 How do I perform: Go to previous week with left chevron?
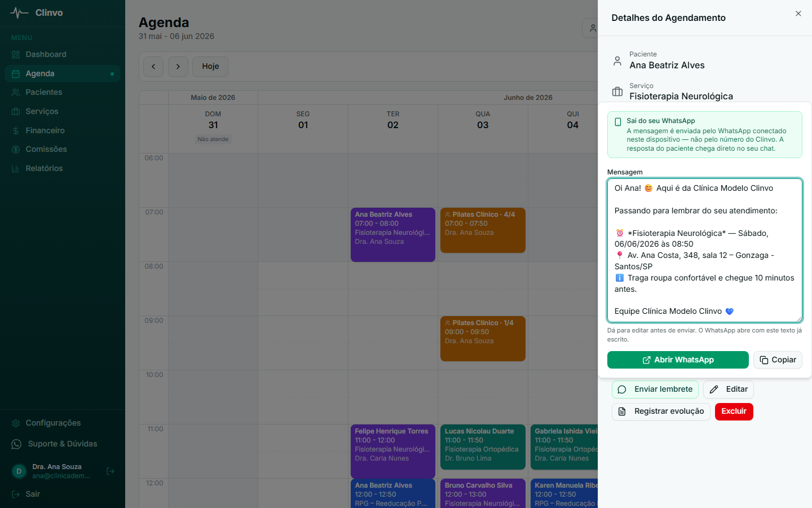tap(153, 67)
